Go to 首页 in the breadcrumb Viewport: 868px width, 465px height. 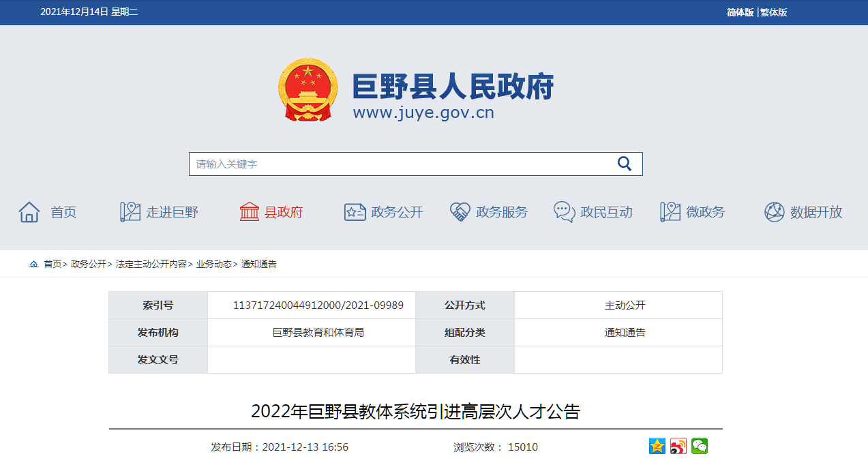click(53, 264)
